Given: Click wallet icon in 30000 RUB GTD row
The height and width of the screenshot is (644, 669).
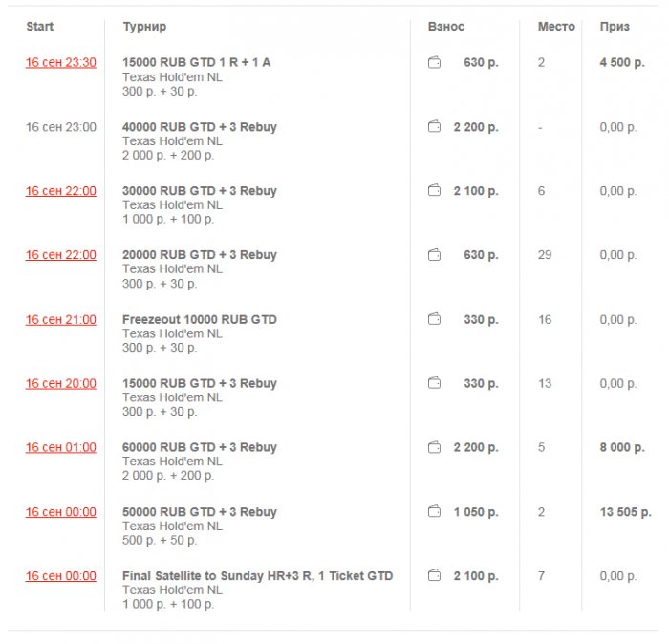Looking at the screenshot, I should click(434, 191).
